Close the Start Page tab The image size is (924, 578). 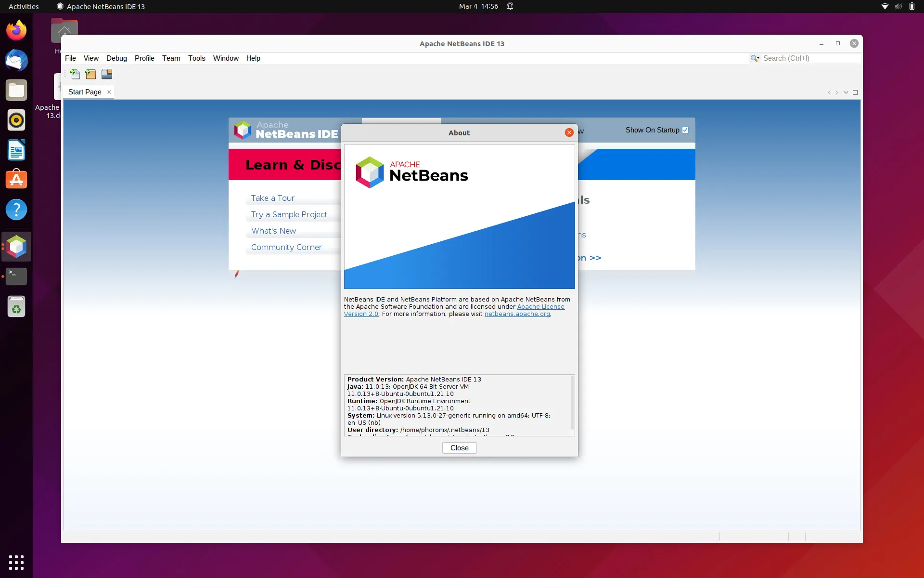[x=109, y=92]
